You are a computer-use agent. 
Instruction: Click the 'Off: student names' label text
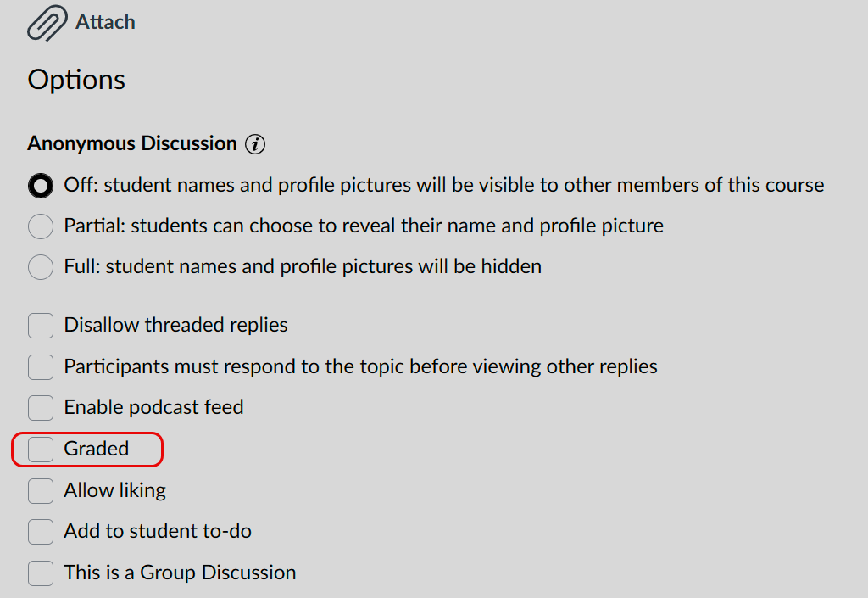444,185
